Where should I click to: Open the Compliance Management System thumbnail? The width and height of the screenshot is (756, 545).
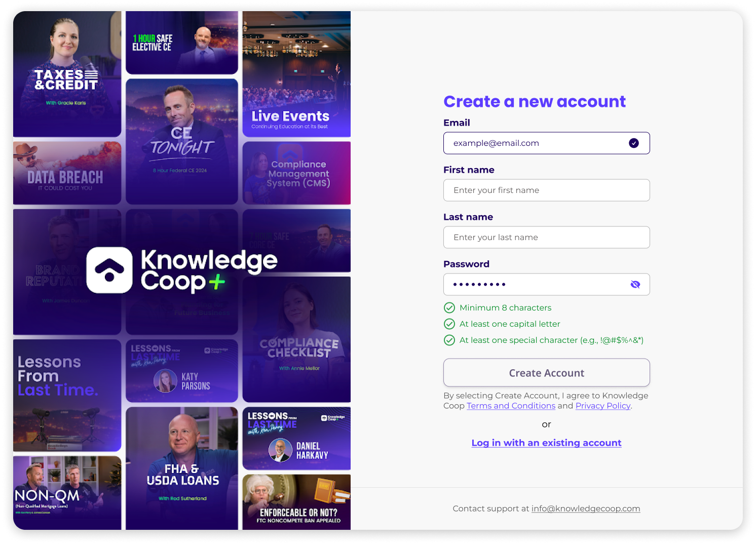(296, 173)
